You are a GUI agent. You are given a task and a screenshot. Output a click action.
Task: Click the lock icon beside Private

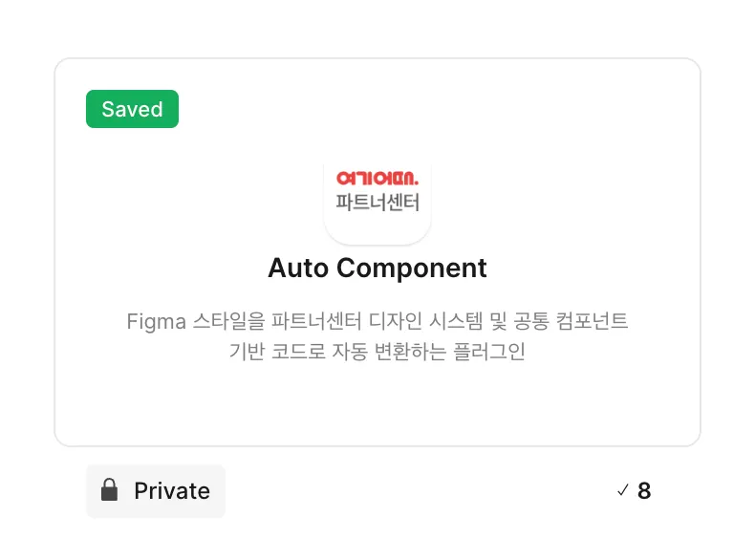110,491
